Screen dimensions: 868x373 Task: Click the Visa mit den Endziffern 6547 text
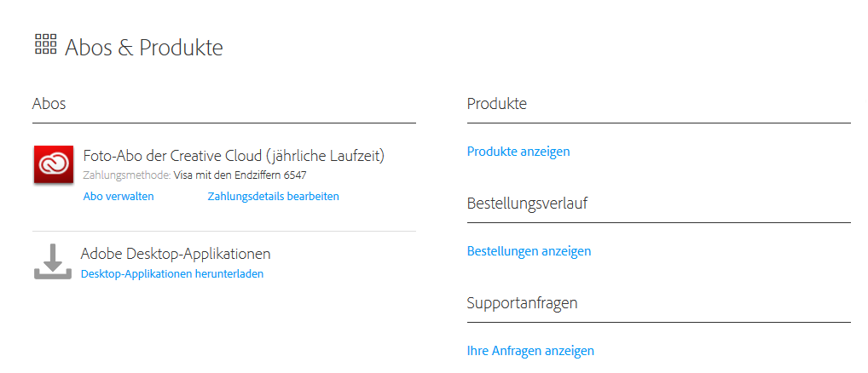(x=240, y=175)
